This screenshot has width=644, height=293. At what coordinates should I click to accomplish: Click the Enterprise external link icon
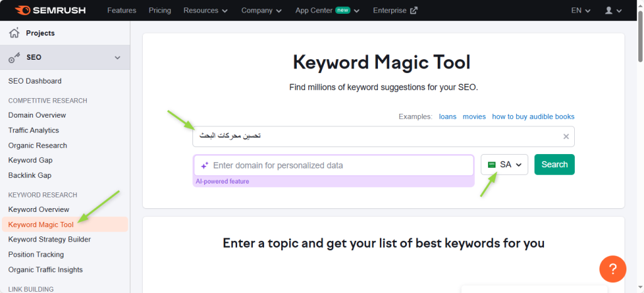tap(414, 10)
